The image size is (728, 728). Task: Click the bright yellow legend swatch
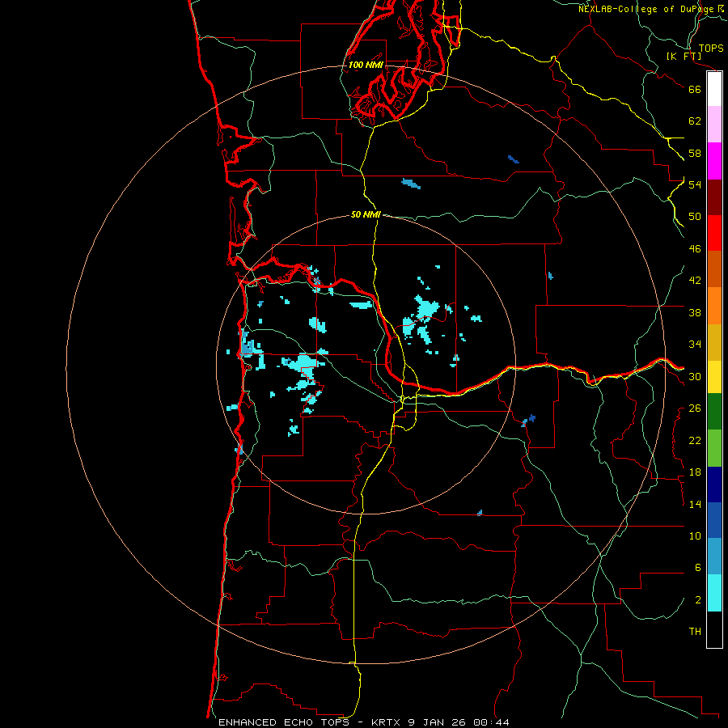[x=714, y=377]
